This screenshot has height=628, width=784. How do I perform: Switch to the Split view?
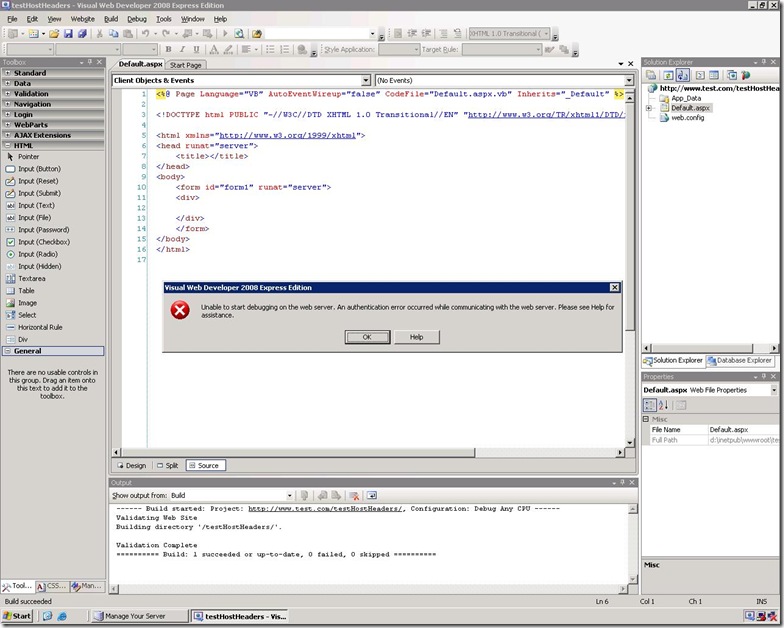coord(167,465)
